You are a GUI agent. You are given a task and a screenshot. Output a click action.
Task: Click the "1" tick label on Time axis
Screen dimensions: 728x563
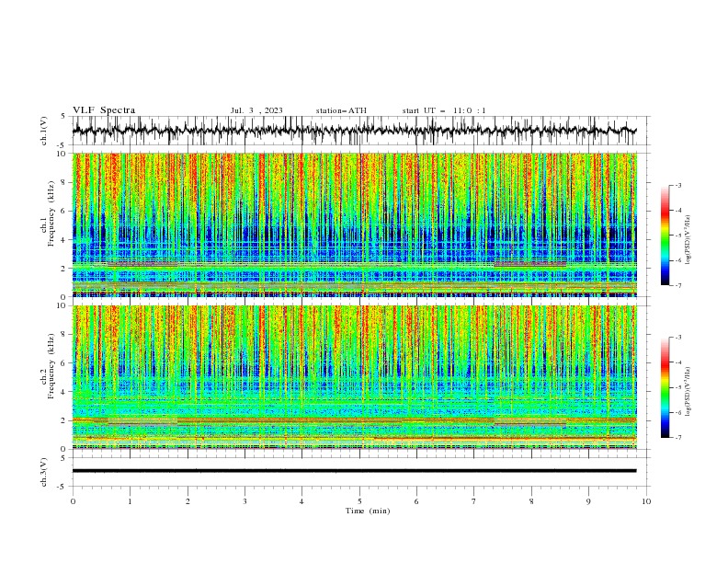coord(130,501)
